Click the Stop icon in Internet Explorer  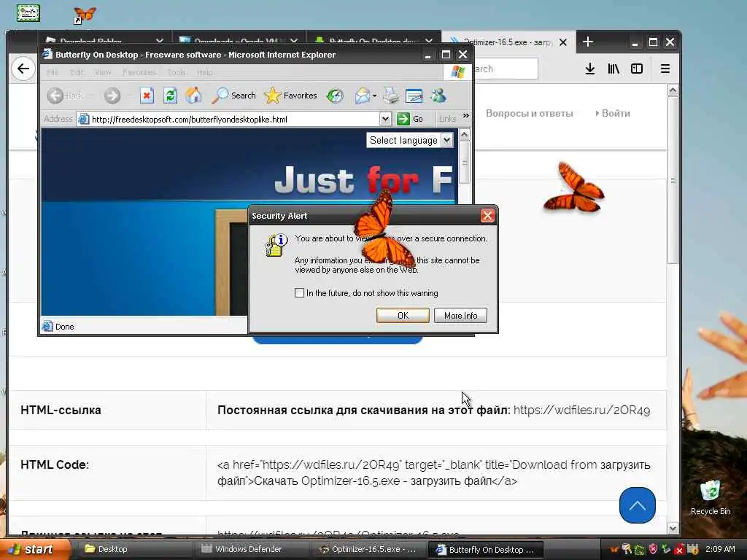click(147, 96)
